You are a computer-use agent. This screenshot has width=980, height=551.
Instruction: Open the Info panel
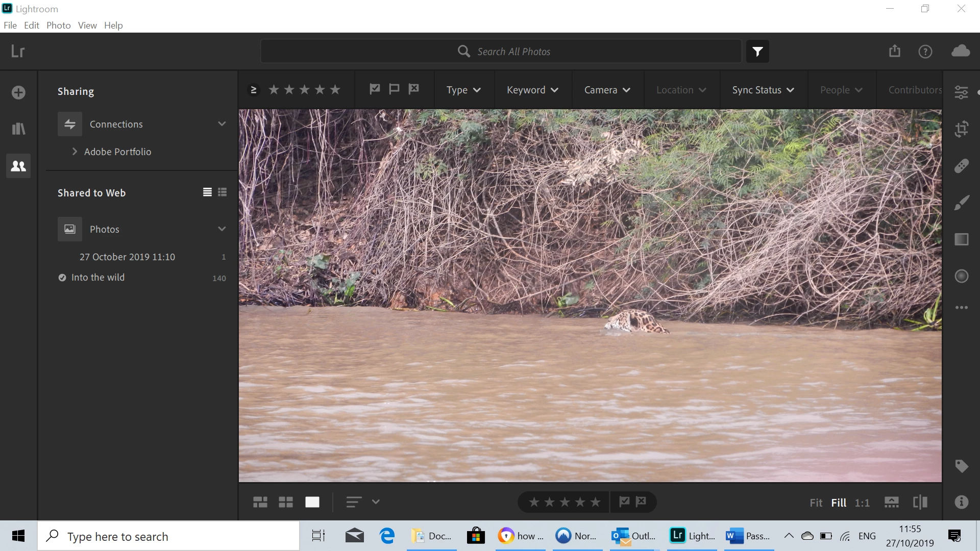(x=961, y=502)
